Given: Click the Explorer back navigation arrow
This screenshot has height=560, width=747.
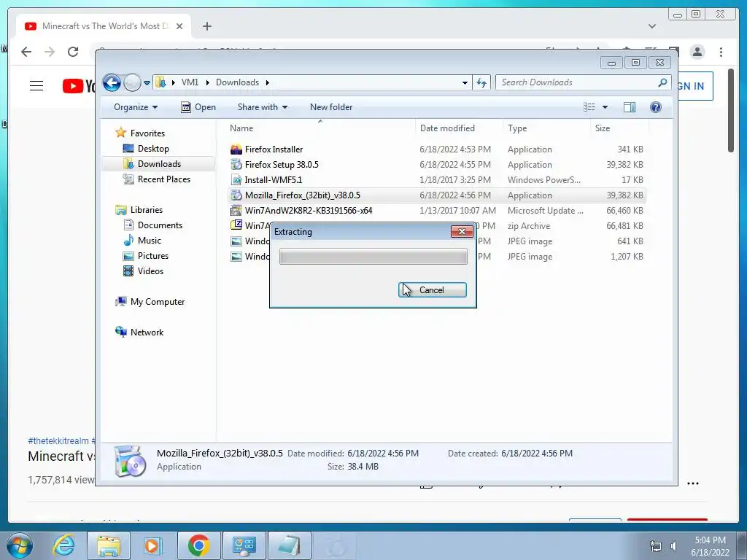Looking at the screenshot, I should click(x=112, y=83).
